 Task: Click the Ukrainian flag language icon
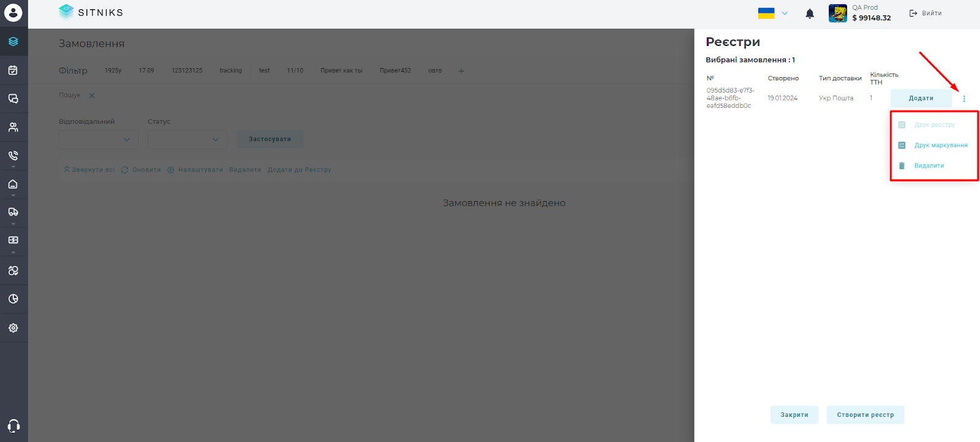coord(766,13)
